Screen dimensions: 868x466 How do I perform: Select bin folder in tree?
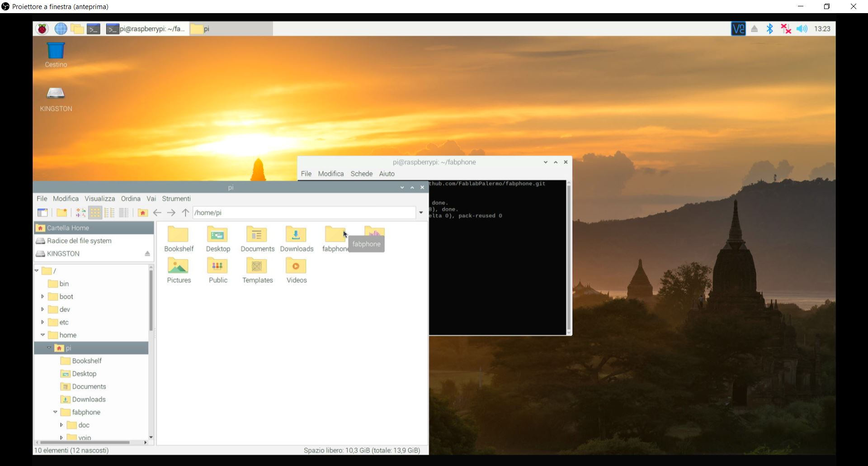tap(59, 284)
